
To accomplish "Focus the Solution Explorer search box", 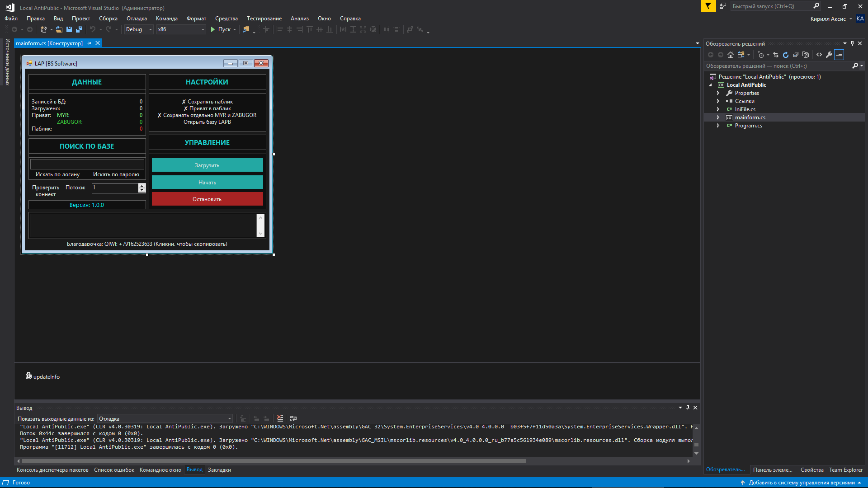I will tap(778, 66).
